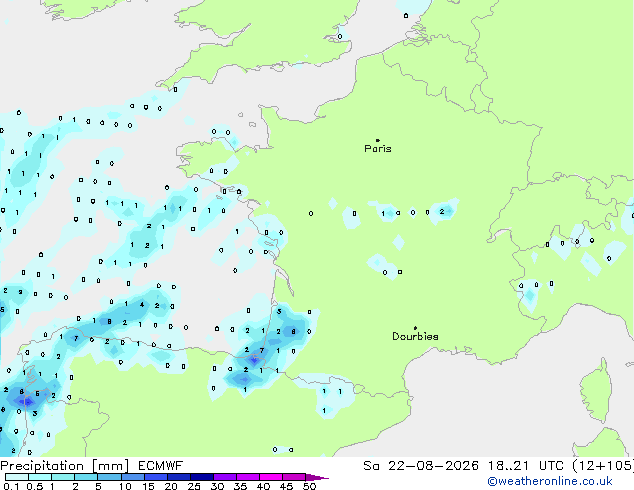634x490 pixels.
Task: Pick the lightest 0.1–0.5 mm legend swatch
Action: click(x=17, y=477)
